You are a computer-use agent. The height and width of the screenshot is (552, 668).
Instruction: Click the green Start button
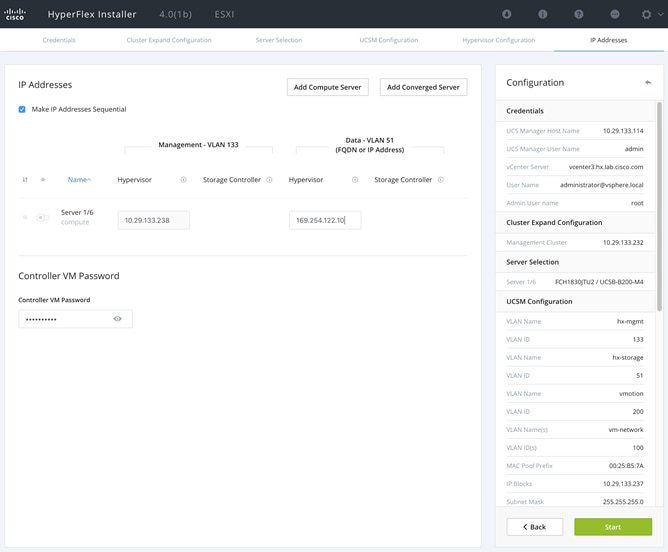tap(613, 527)
